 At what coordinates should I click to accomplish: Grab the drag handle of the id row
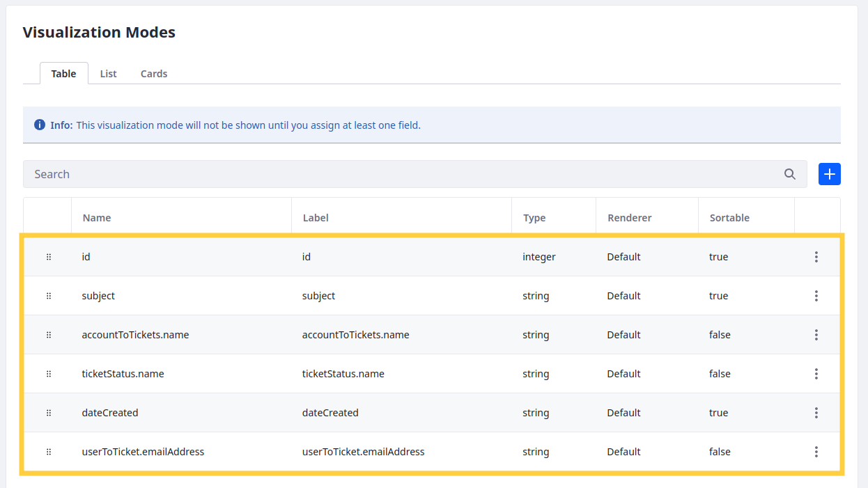pyautogui.click(x=49, y=257)
